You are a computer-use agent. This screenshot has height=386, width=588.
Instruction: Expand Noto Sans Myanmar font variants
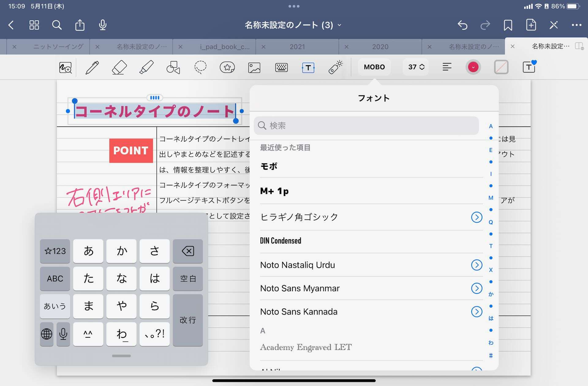(x=477, y=288)
